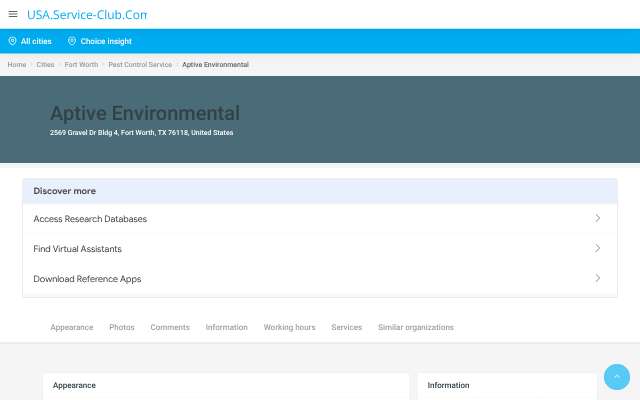640x400 pixels.
Task: Open the Choice insight link
Action: tap(106, 41)
